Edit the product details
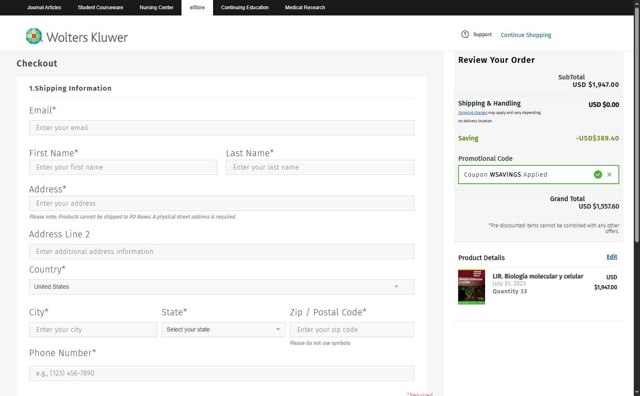Viewport: 640px width, 396px height. coord(611,257)
